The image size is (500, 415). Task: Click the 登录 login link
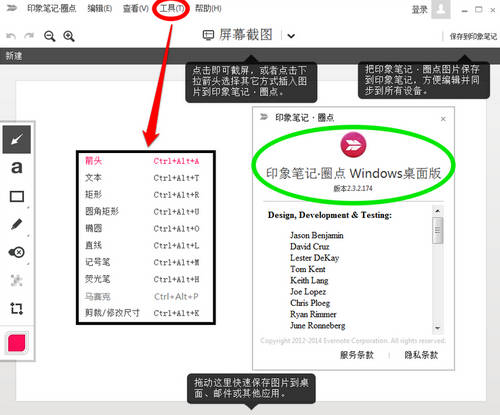click(x=419, y=10)
